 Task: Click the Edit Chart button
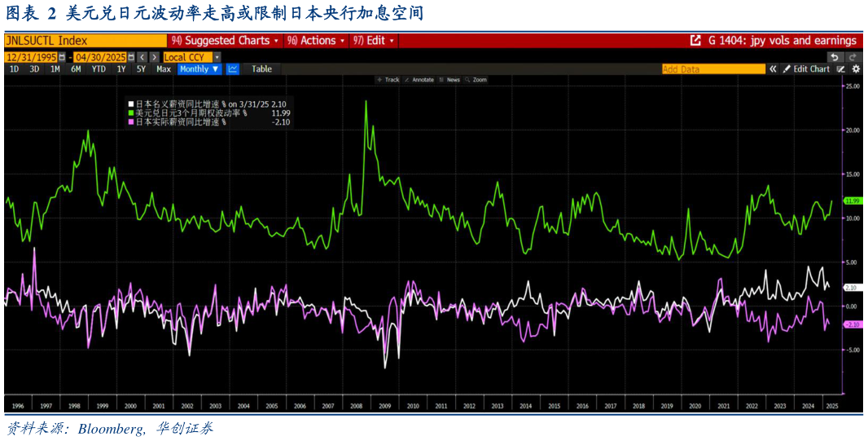(x=806, y=69)
